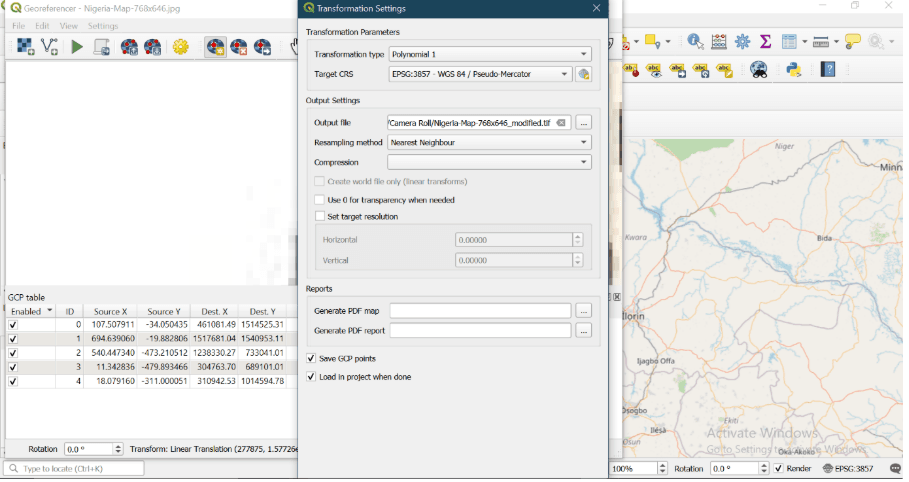
Task: Open the Transformation type dropdown
Action: pyautogui.click(x=489, y=54)
